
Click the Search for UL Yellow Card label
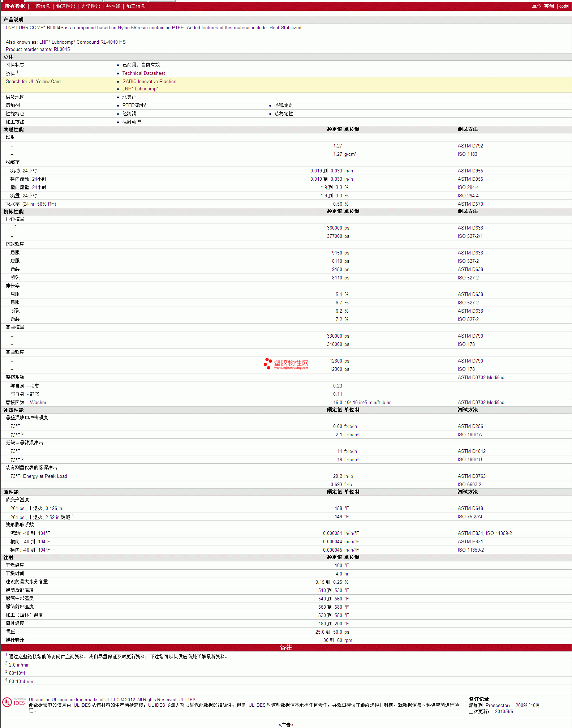pos(33,81)
